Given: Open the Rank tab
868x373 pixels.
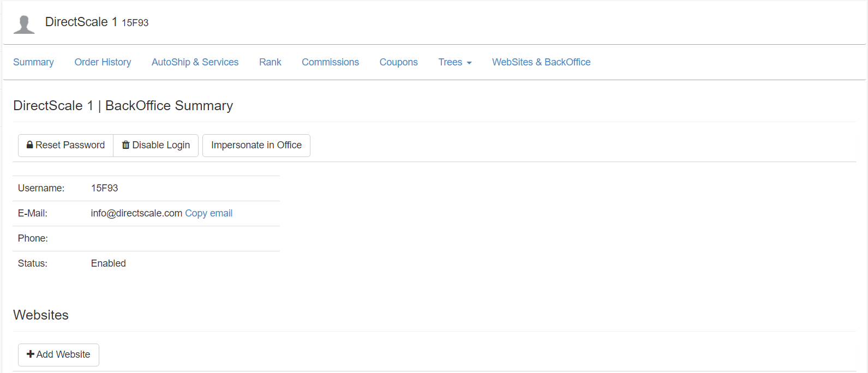Looking at the screenshot, I should click(270, 62).
